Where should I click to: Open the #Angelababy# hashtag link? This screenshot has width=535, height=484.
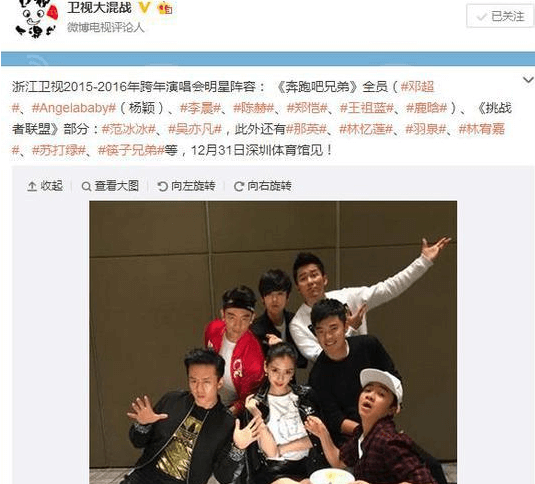(x=74, y=108)
